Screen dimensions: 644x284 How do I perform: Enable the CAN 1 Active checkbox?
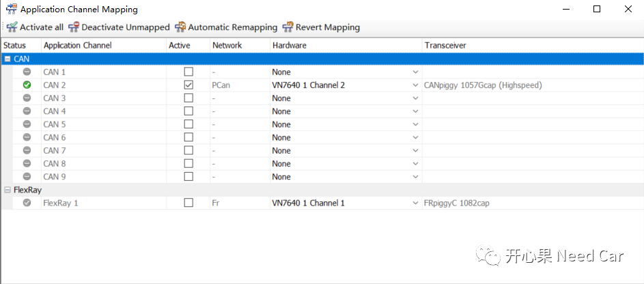pyautogui.click(x=188, y=72)
